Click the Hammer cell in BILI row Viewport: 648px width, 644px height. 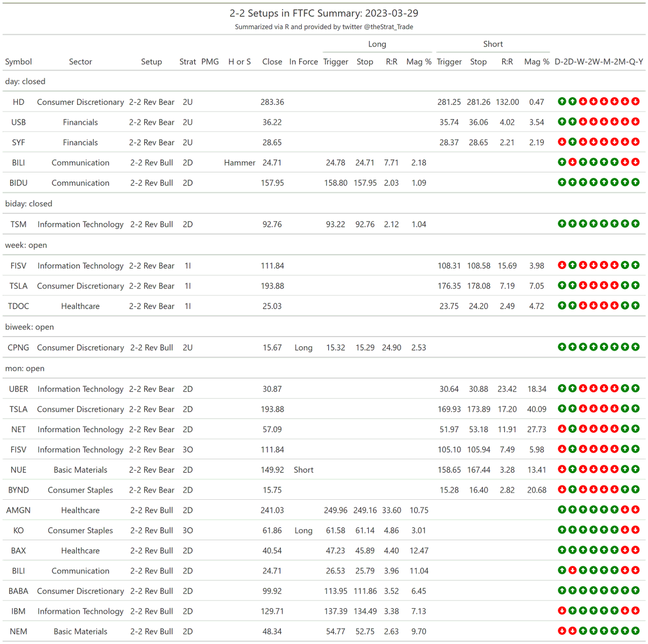[x=240, y=163]
